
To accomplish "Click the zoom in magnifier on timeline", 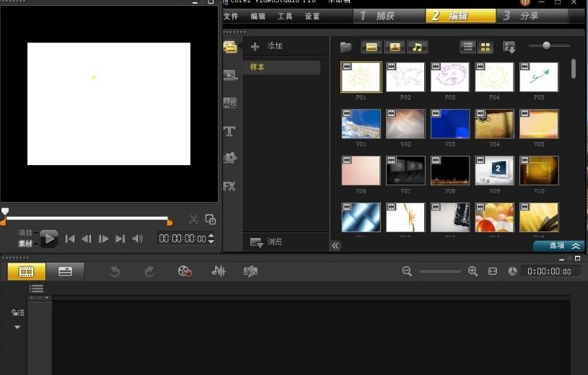I will click(x=473, y=271).
